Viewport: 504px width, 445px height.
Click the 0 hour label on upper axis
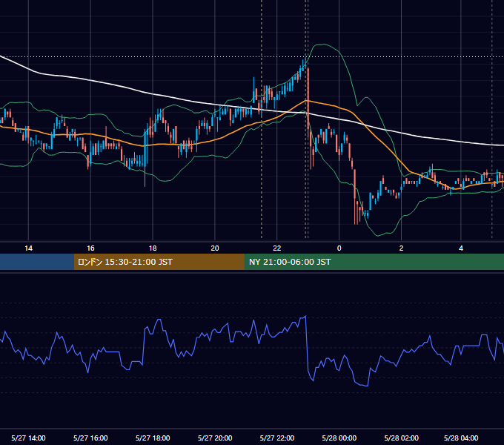[339, 248]
